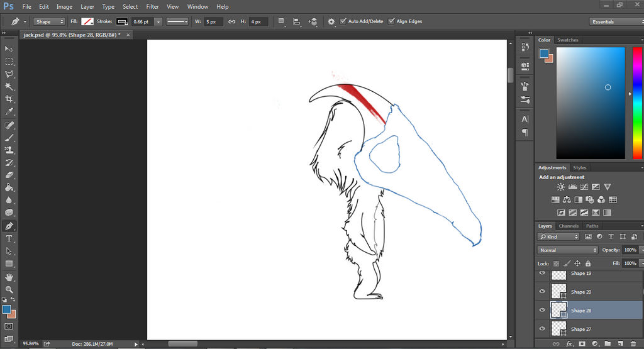This screenshot has height=349, width=644.
Task: Switch to the Paths tab
Action: pyautogui.click(x=592, y=226)
